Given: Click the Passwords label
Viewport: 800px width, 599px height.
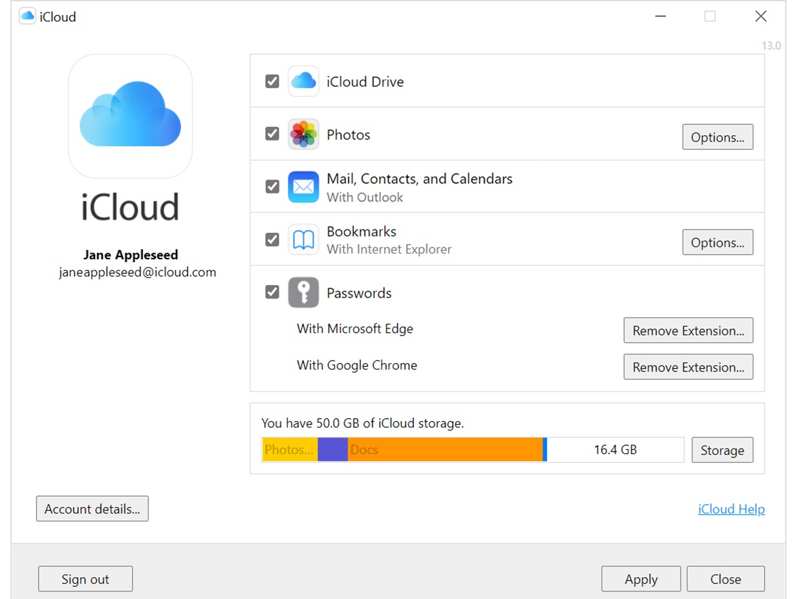Looking at the screenshot, I should [x=359, y=293].
